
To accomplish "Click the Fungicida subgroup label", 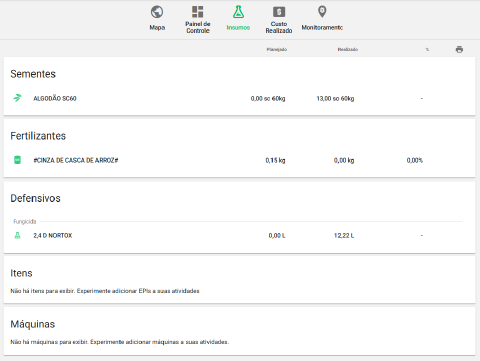I will point(25,222).
